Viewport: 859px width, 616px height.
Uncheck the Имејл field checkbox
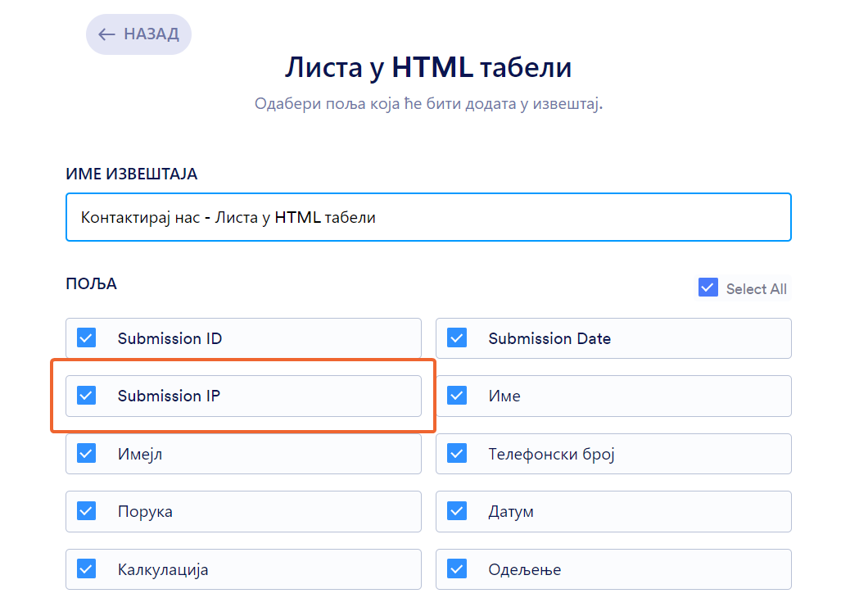(x=87, y=454)
